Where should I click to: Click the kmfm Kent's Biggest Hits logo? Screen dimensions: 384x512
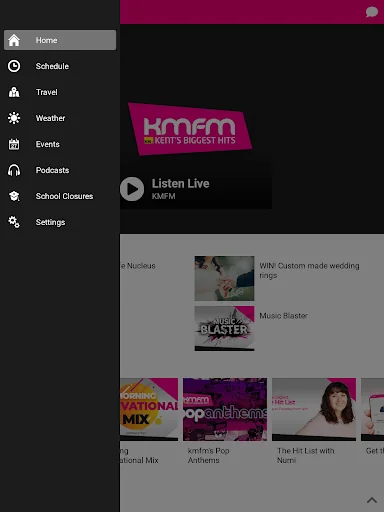(190, 129)
